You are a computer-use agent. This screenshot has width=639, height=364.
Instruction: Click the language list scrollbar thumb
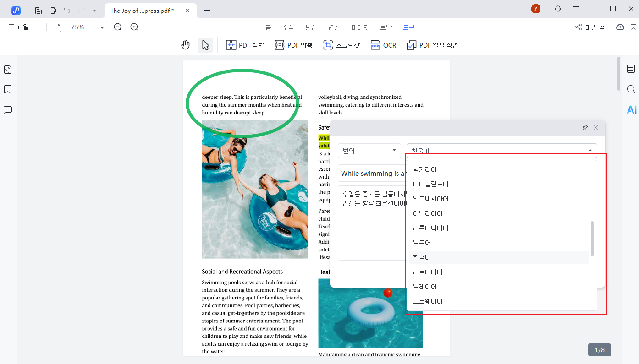[592, 238]
